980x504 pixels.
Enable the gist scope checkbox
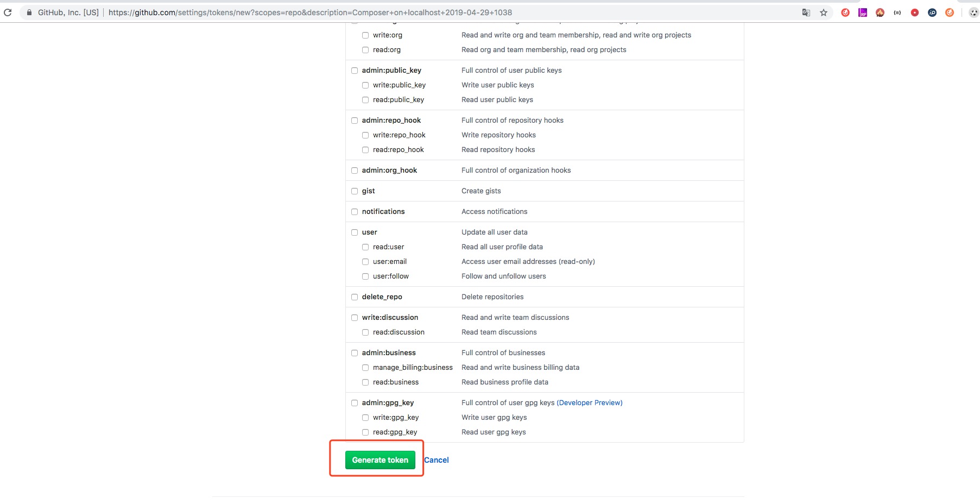pyautogui.click(x=355, y=191)
